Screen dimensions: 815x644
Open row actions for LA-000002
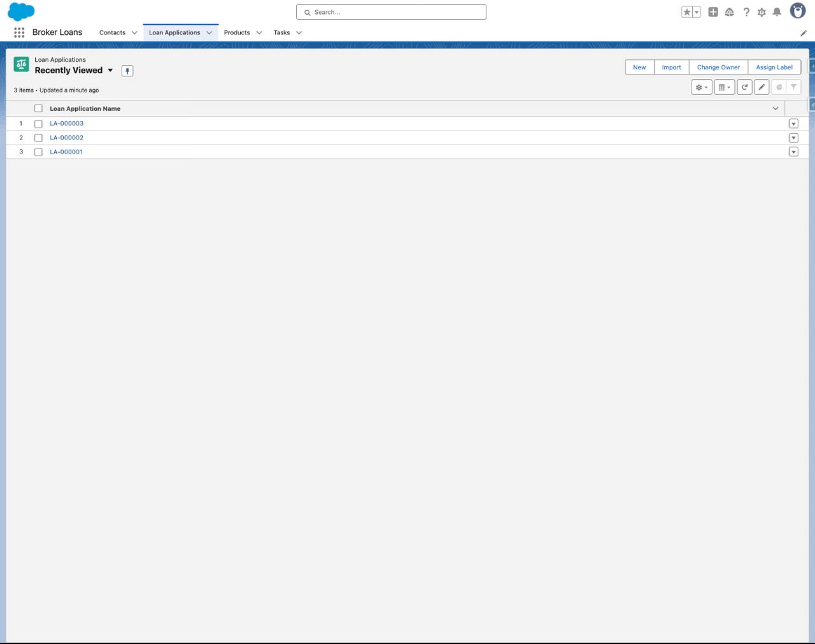[x=793, y=138]
